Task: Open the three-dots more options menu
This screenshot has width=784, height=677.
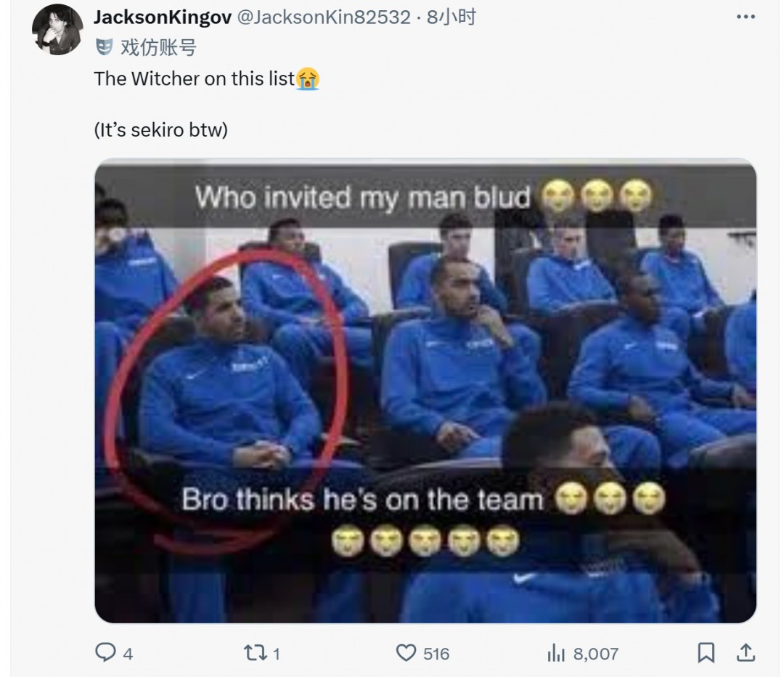Action: (746, 17)
